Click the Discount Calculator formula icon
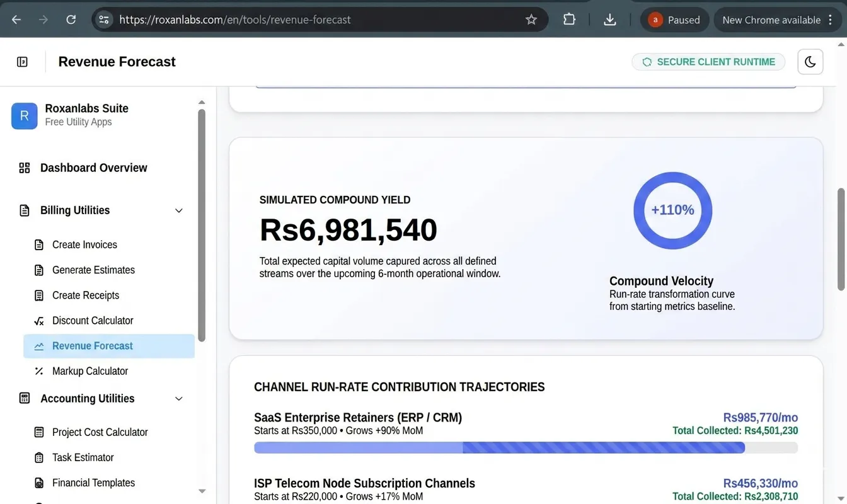Image resolution: width=847 pixels, height=504 pixels. (39, 321)
